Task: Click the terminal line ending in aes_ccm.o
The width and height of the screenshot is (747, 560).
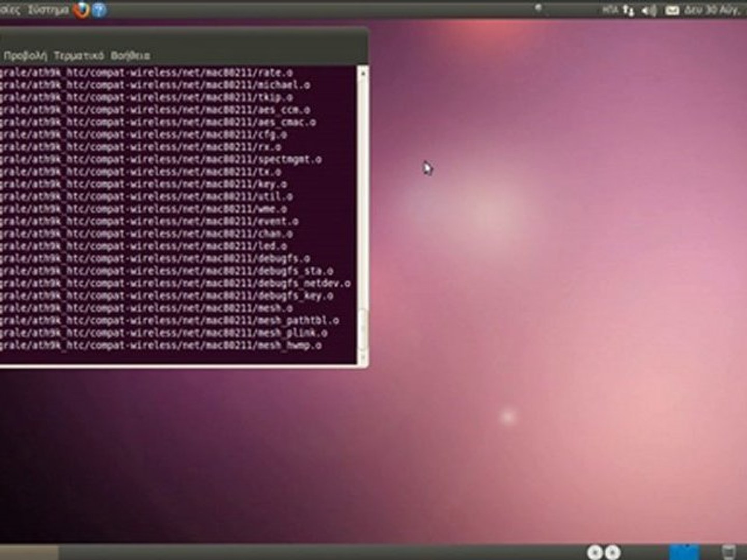Action: [155, 110]
